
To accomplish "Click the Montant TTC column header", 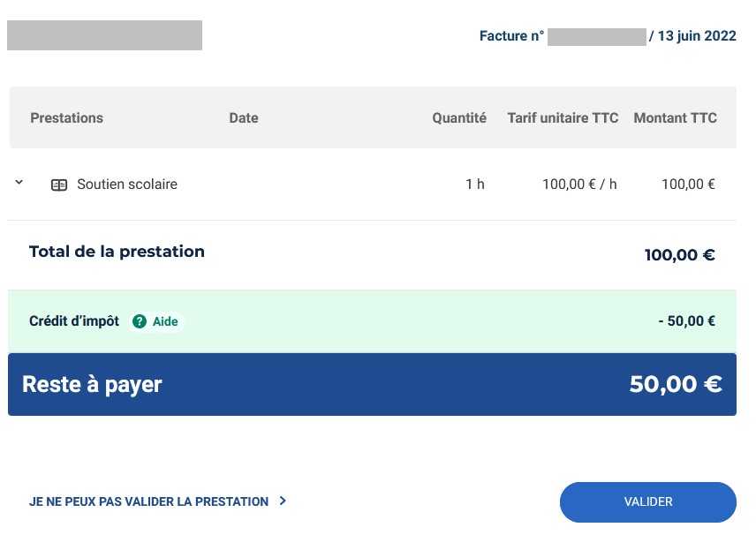I will tap(675, 118).
